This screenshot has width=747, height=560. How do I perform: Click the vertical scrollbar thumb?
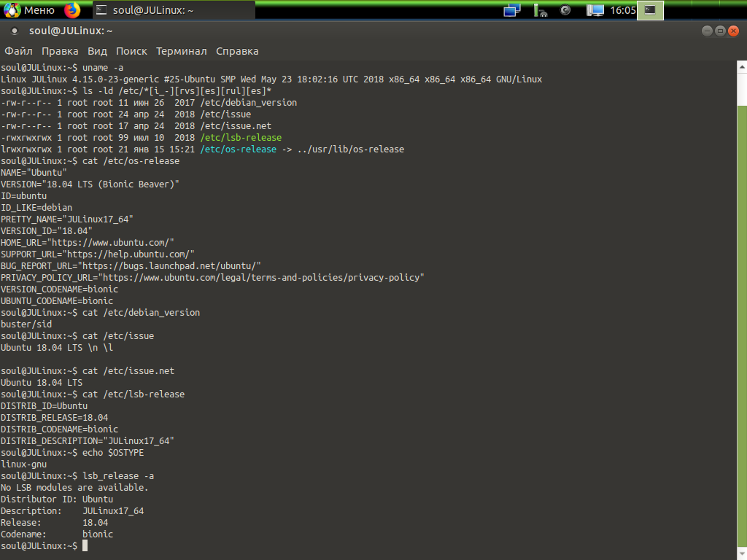tap(742, 326)
